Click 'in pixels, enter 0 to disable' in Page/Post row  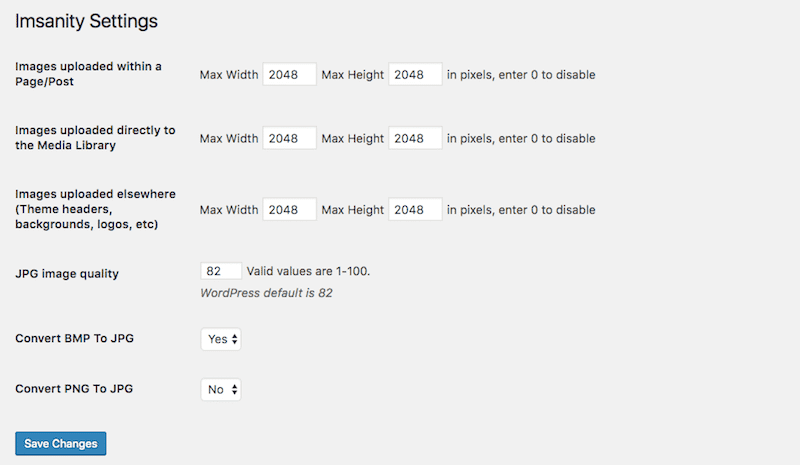click(x=521, y=74)
